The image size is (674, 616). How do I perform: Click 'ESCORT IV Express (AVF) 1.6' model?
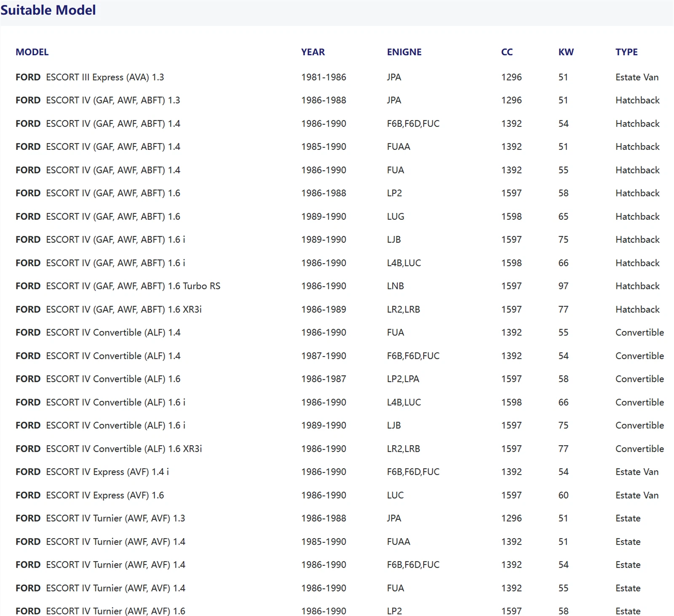pyautogui.click(x=105, y=495)
